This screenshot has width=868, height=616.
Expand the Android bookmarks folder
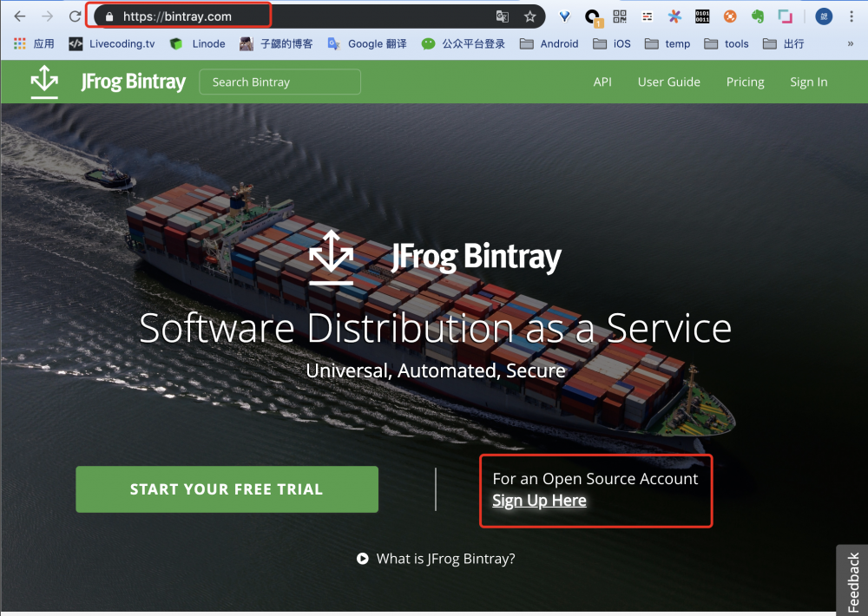tap(549, 43)
